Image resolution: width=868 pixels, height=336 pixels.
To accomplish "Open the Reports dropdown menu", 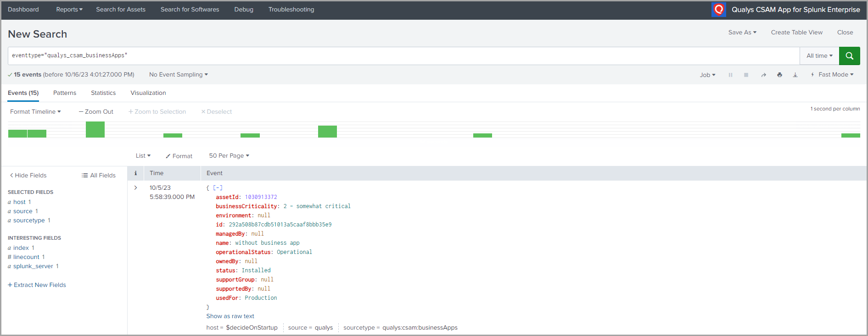I will [x=69, y=9].
